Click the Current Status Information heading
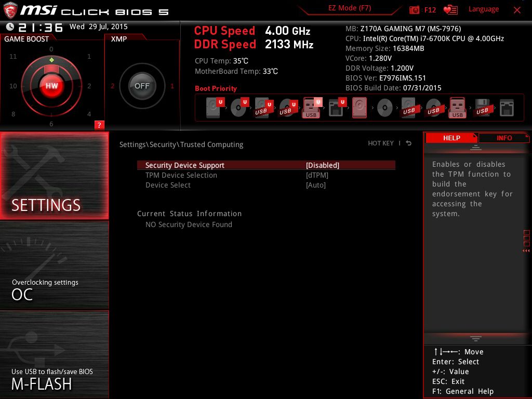532x399 pixels. (x=189, y=214)
